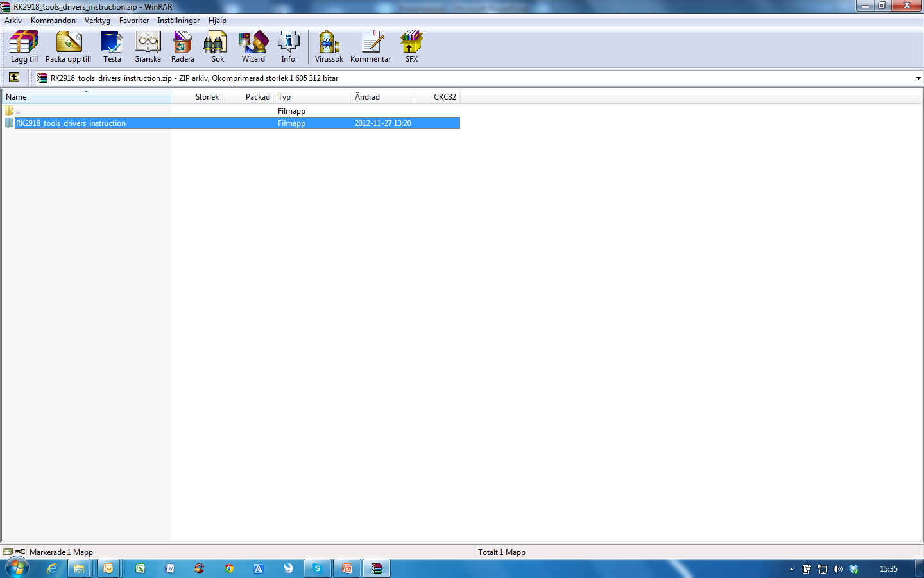The width and height of the screenshot is (924, 578).
Task: Open the Favoriter menu
Action: [134, 21]
